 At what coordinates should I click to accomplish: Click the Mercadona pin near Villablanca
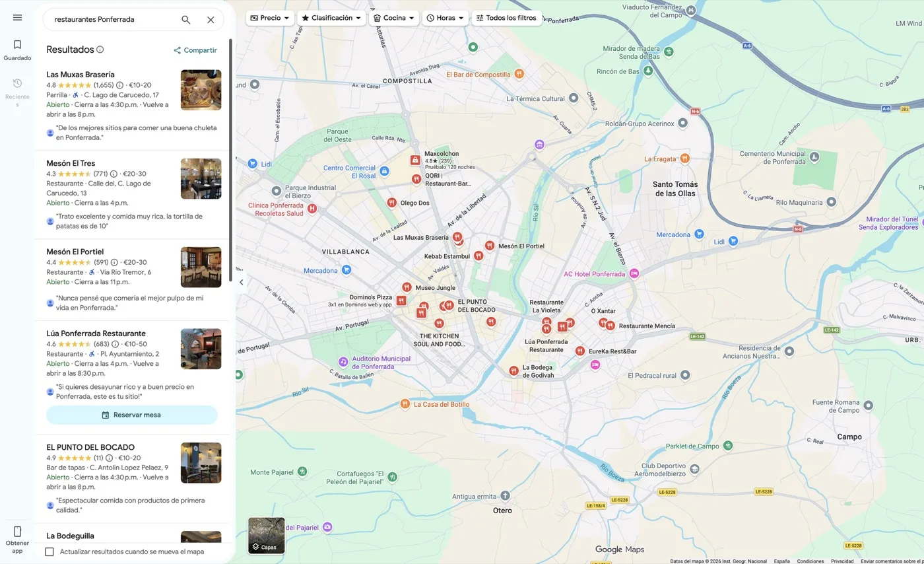(x=346, y=270)
